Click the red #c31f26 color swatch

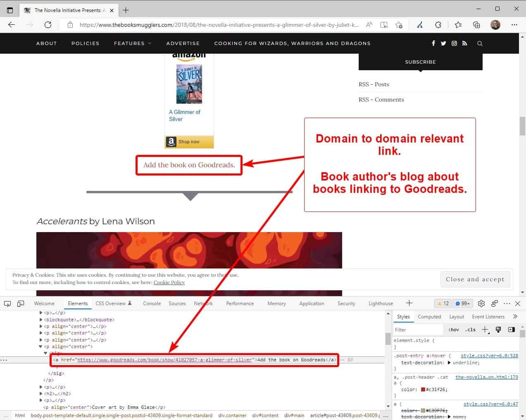423,389
